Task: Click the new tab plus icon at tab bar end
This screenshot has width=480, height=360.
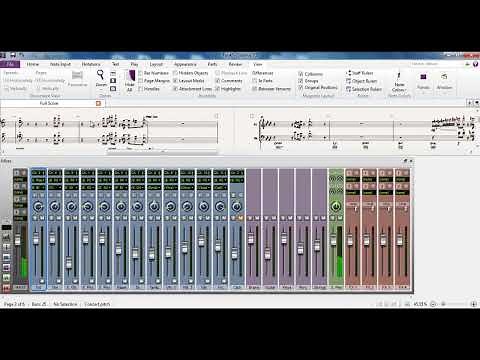Action: pos(470,103)
